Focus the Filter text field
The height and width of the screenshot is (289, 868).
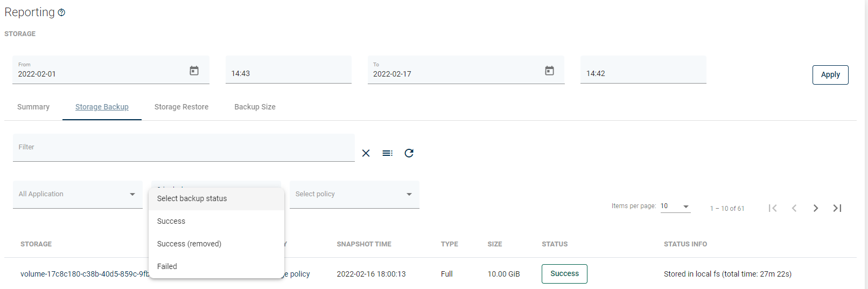tap(183, 148)
